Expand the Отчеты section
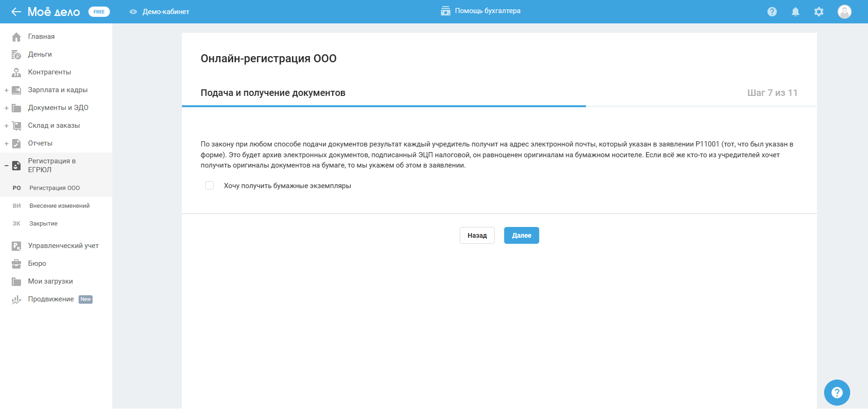 tap(7, 144)
